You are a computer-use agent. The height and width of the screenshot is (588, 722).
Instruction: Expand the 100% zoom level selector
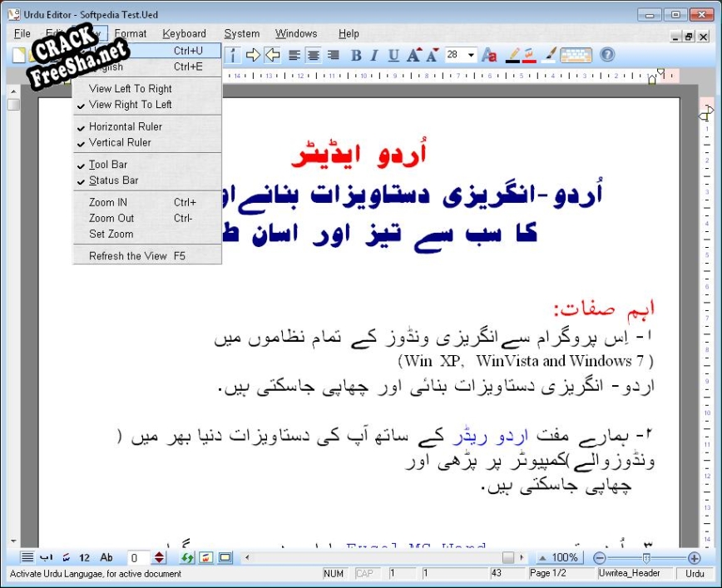pyautogui.click(x=558, y=557)
